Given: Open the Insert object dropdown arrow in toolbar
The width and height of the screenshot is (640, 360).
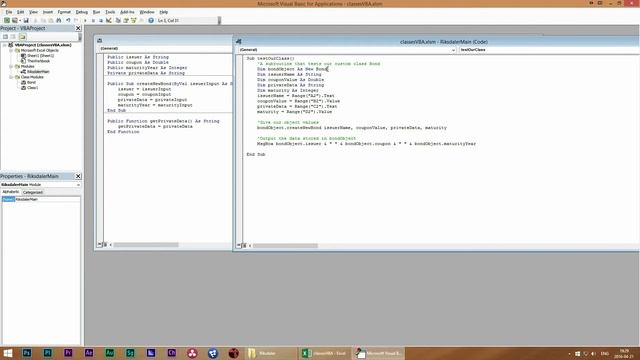Looking at the screenshot, I should tap(20, 20).
